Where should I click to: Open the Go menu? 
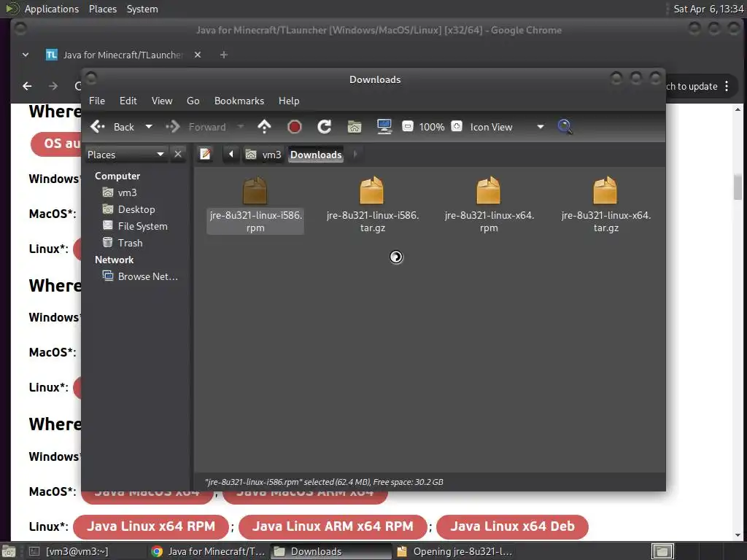click(193, 101)
